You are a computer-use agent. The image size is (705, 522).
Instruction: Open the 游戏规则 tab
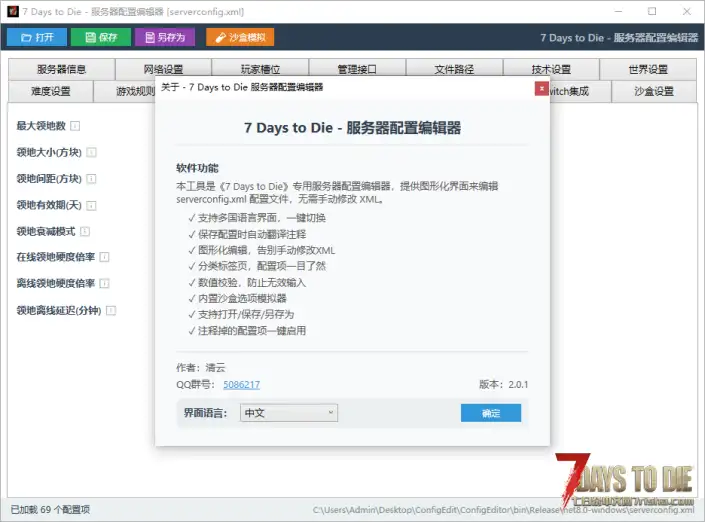[125, 91]
